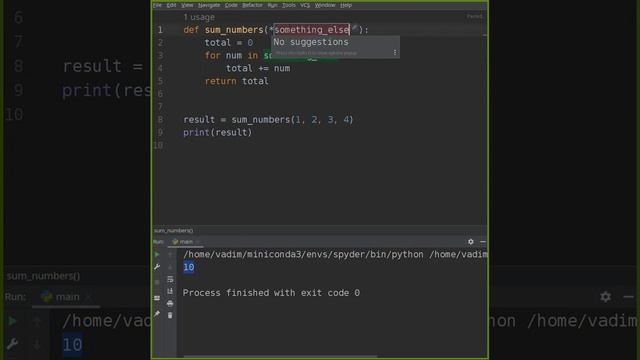Click sum_numbers() breadcrumb in front editor
Image resolution: width=640 pixels, height=360 pixels.
(173, 231)
